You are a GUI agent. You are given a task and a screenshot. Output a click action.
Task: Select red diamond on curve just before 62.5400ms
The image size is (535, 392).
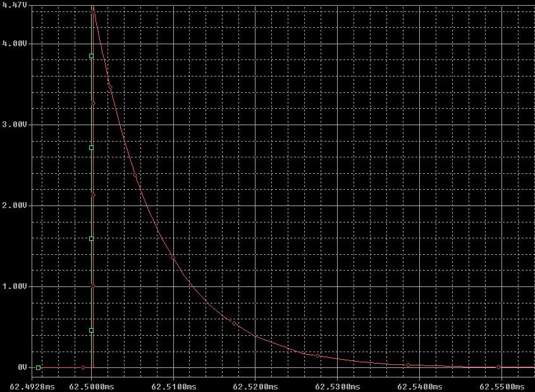click(408, 365)
